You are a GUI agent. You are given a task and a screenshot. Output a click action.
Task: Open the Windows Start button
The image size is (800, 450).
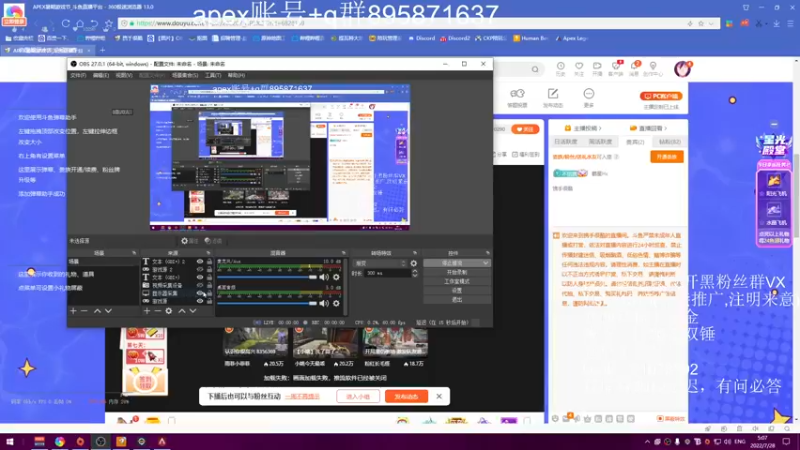pos(10,442)
